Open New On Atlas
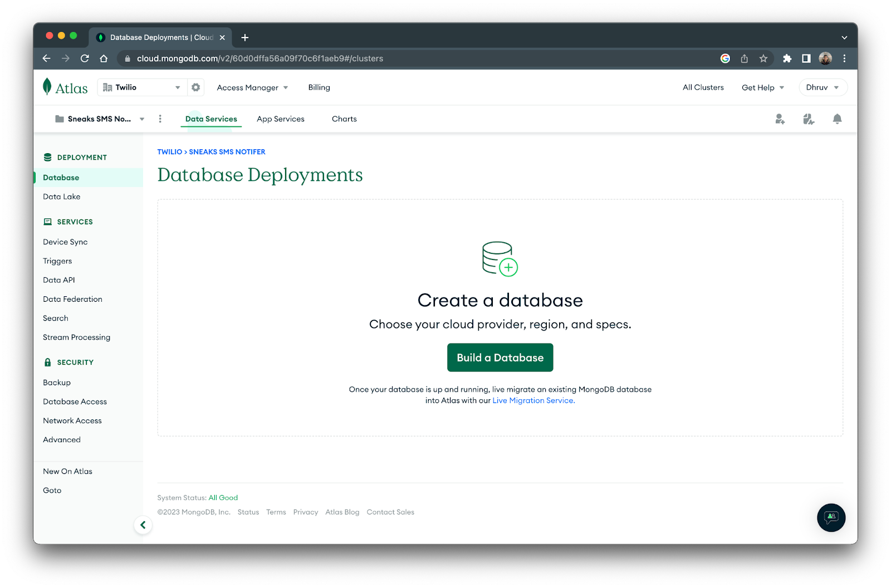This screenshot has width=891, height=588. pos(67,471)
